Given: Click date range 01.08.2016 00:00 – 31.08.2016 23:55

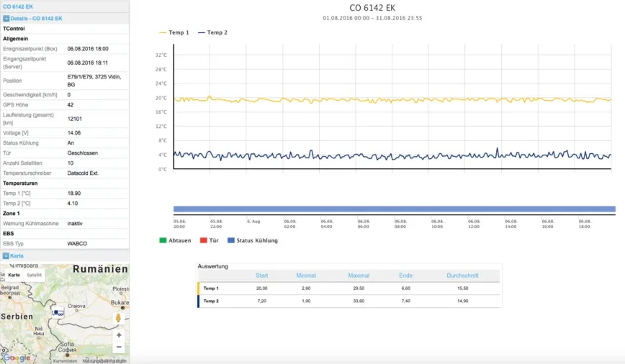Looking at the screenshot, I should point(372,18).
